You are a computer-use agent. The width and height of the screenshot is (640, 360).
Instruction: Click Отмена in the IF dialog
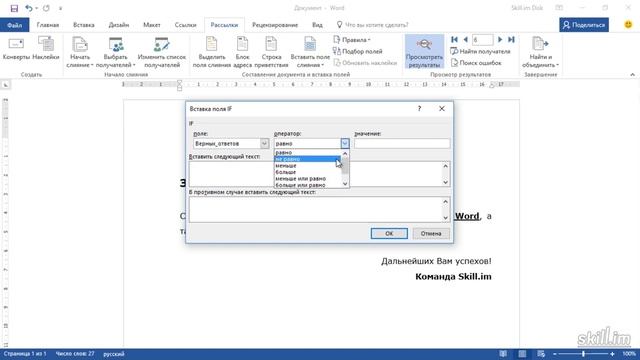(431, 233)
